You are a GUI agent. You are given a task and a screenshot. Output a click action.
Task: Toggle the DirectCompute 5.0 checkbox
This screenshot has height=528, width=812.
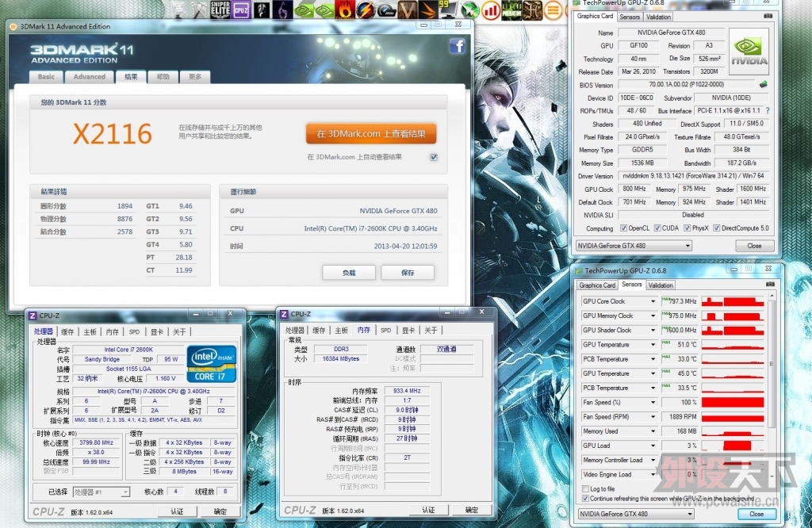click(x=716, y=228)
